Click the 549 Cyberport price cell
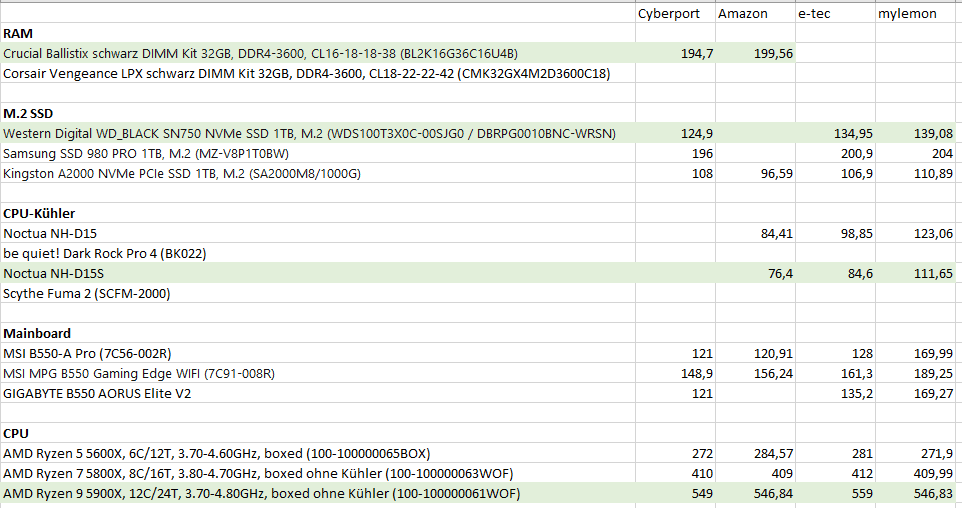Screen dimensions: 962x508 coord(675,493)
